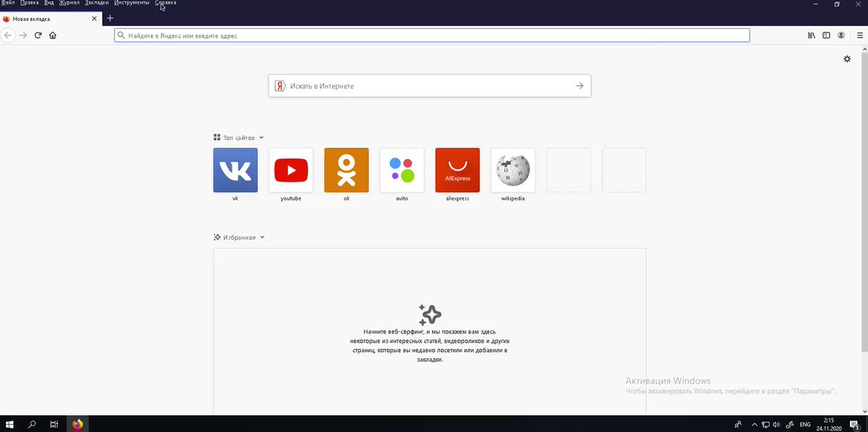Open the youtube top site tile
Image resolution: width=868 pixels, height=432 pixels.
point(291,170)
